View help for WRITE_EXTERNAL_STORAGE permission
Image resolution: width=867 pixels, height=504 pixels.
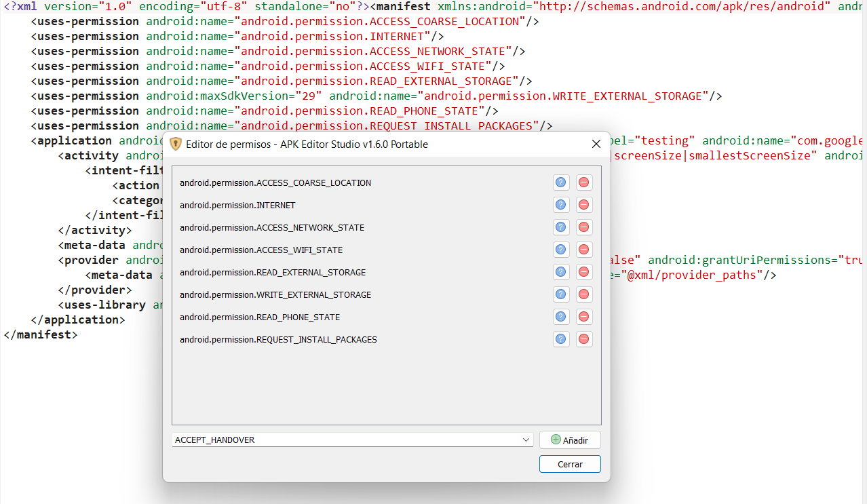point(561,294)
